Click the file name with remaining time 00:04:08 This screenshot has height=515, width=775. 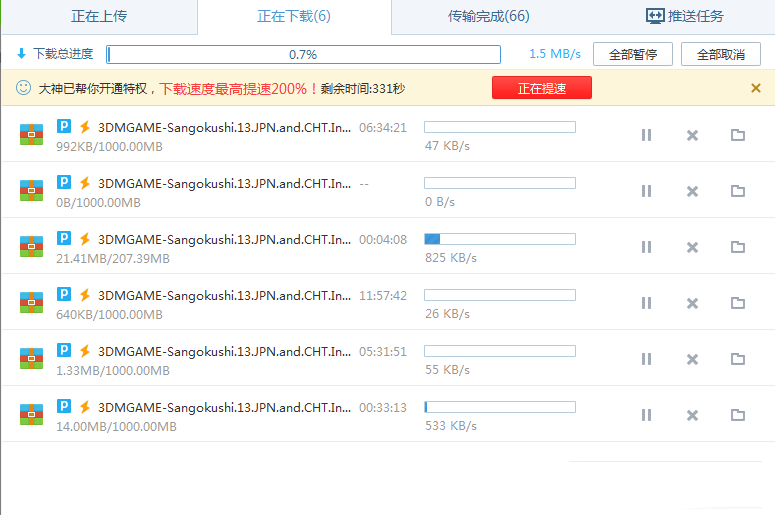click(224, 239)
